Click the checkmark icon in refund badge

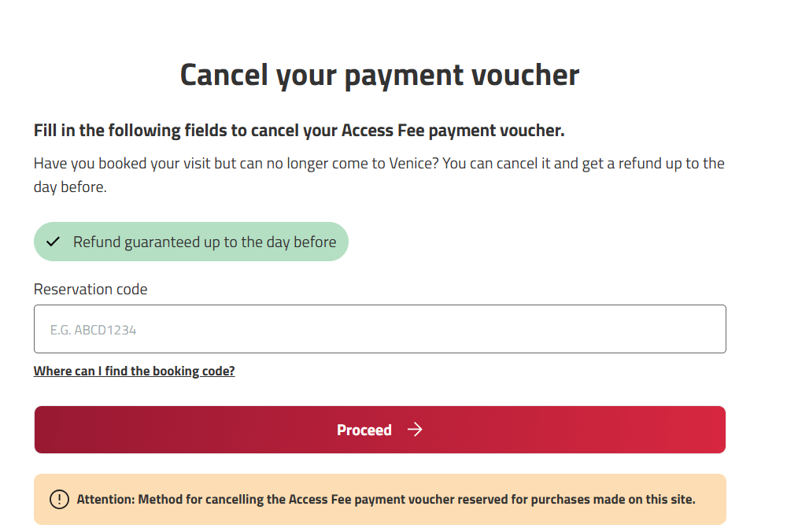[54, 242]
